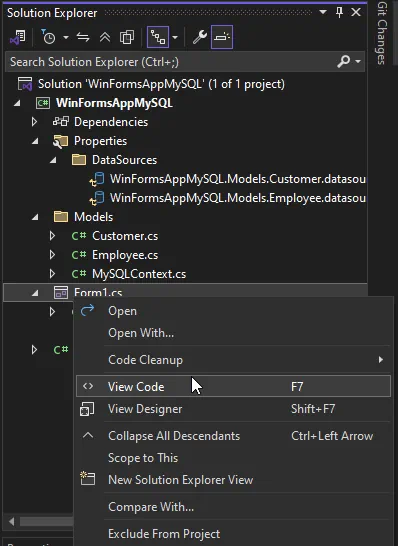Click the C# icon beside Customer.cs

pos(79,236)
